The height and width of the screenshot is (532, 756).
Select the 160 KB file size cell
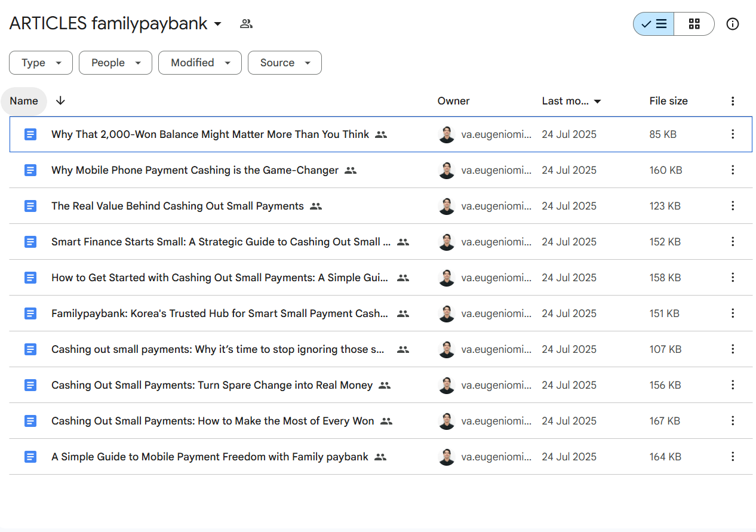(x=666, y=170)
